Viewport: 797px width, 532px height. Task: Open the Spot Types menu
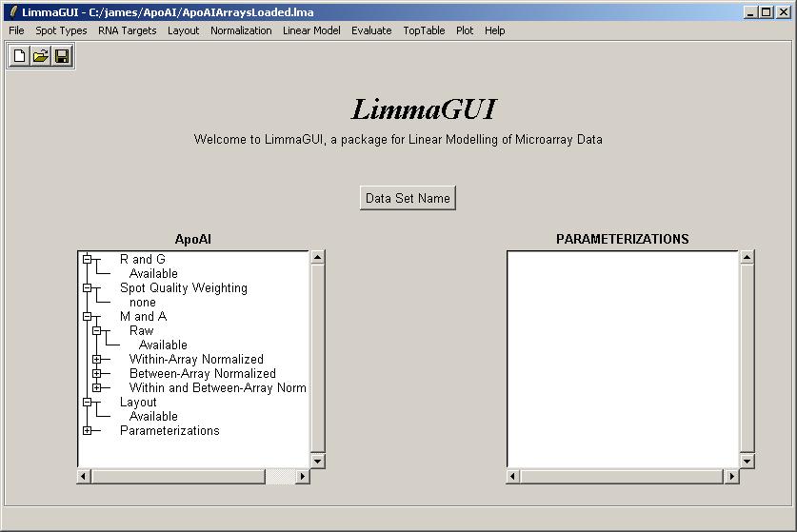click(61, 30)
